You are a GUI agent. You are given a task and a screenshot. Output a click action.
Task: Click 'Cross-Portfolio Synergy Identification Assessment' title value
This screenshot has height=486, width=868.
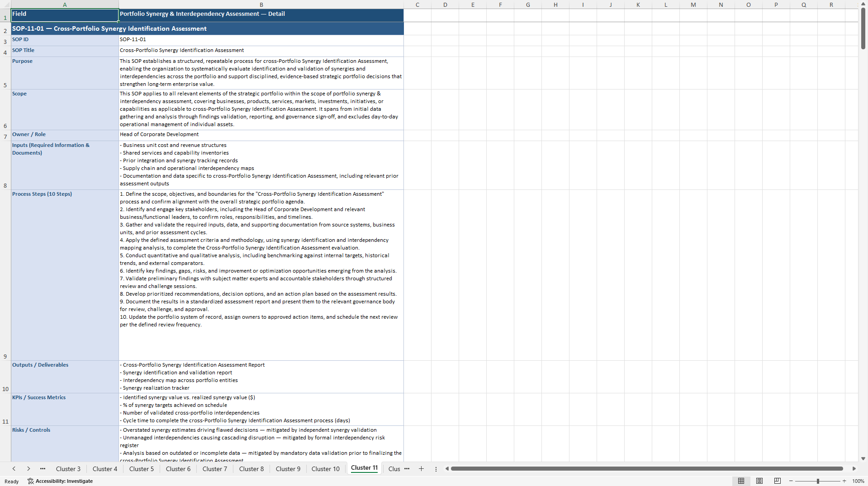[261, 51]
